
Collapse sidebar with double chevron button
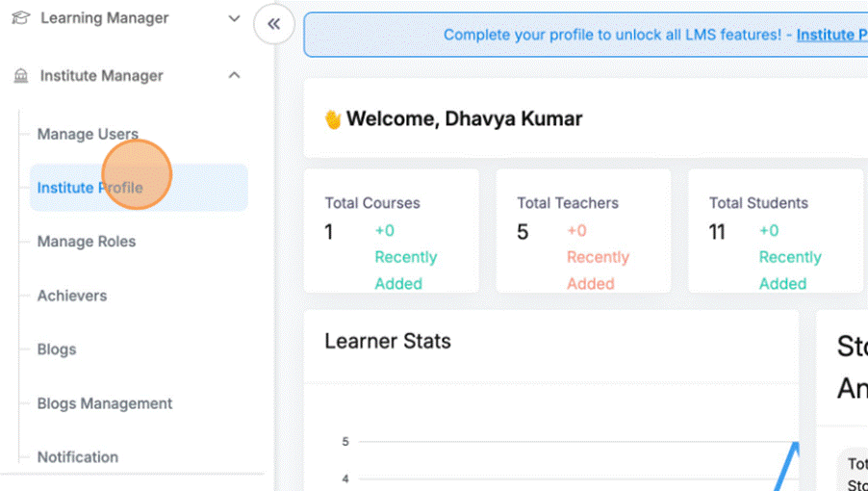tap(274, 24)
